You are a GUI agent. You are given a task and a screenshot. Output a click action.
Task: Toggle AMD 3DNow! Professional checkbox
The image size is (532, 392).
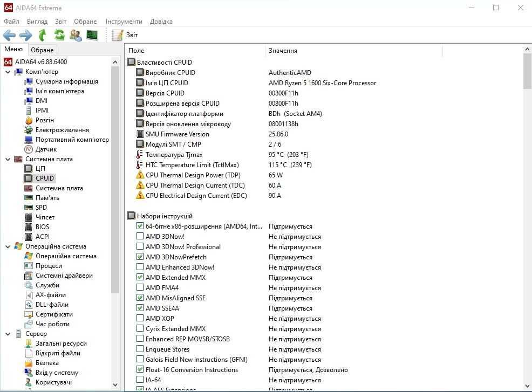click(140, 246)
